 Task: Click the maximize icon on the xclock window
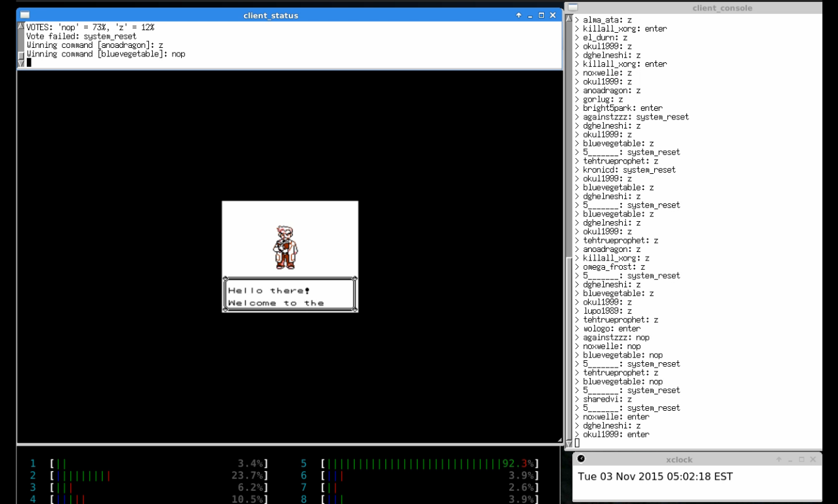click(x=801, y=459)
